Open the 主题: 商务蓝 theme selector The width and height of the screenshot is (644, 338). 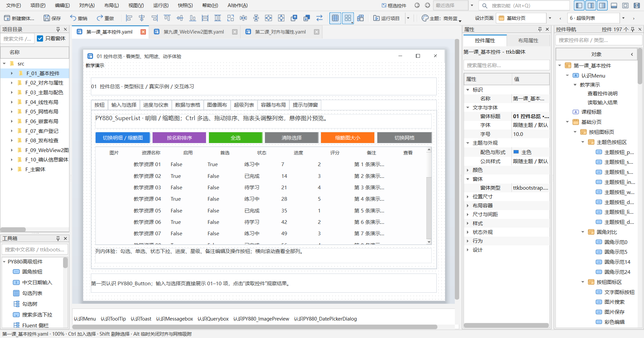click(x=441, y=18)
